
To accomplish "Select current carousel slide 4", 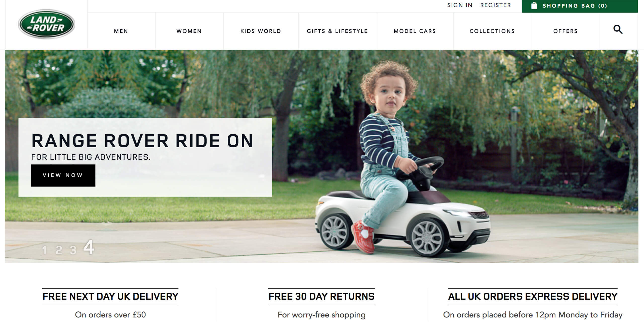I will tap(89, 247).
